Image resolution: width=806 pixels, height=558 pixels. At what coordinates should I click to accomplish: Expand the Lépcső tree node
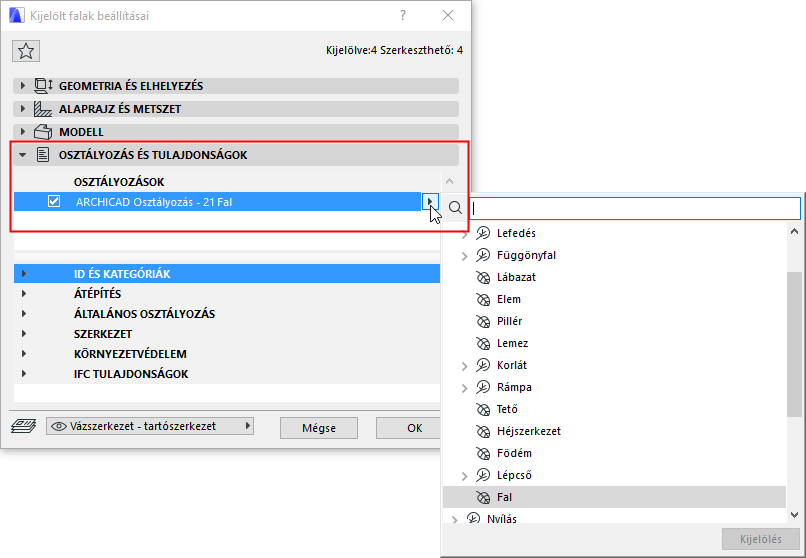click(x=465, y=476)
